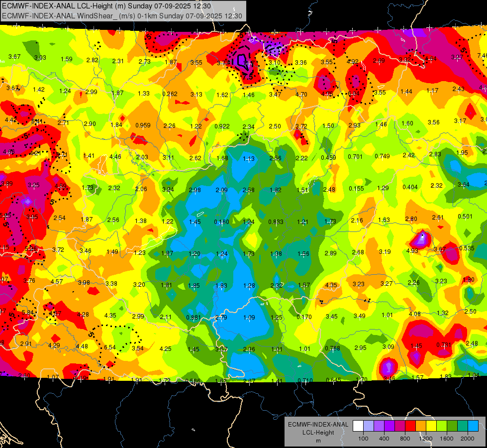This screenshot has width=487, height=448.
Task: Click the wind shear value 3.98
Action: (x=84, y=283)
